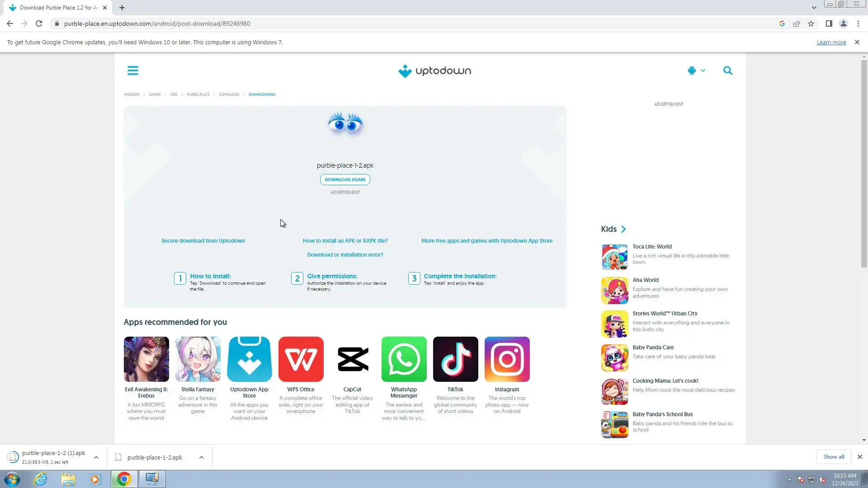Click the Uptodown search magnifier icon
868x488 pixels.
click(727, 70)
